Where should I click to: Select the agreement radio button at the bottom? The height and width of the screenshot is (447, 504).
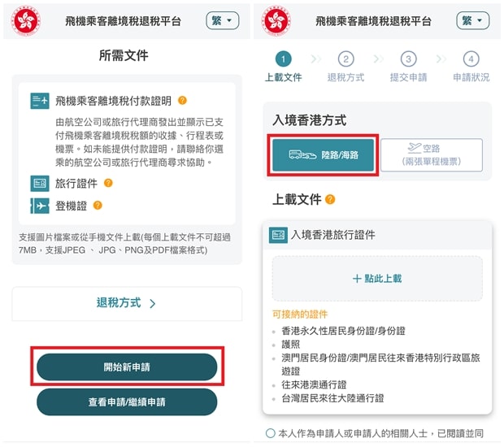click(271, 433)
